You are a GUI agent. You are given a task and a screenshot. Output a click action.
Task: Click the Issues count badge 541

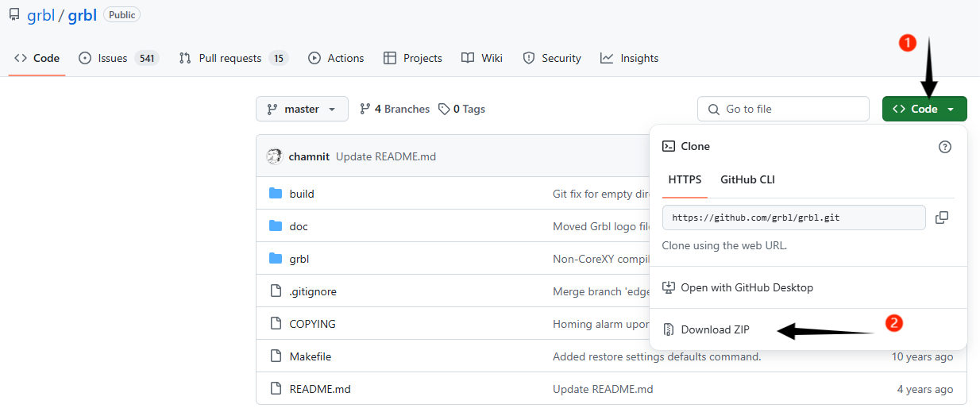146,58
